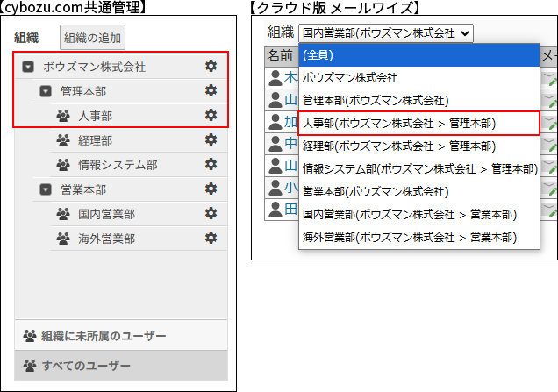Choose ボウズマン株式会社 in the dropdown list
558x392 pixels.
coord(419,78)
